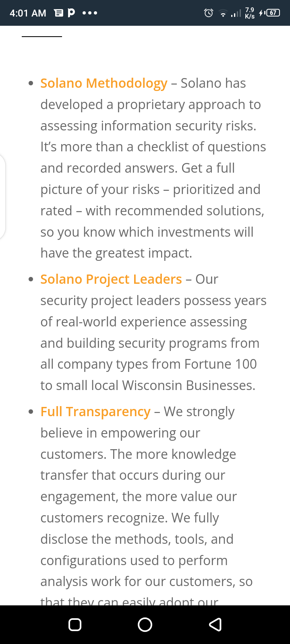Click the Solano Methodology heading
The width and height of the screenshot is (290, 644).
pos(104,83)
